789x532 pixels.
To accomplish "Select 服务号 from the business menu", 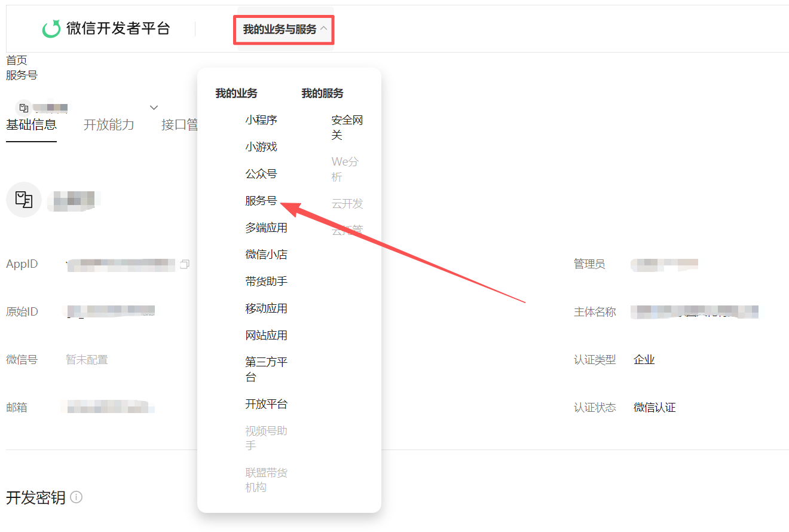I will click(x=261, y=201).
